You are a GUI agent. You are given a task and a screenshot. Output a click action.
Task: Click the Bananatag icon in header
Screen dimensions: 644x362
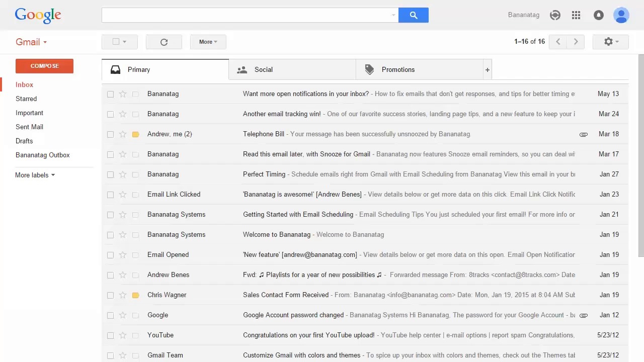(555, 15)
